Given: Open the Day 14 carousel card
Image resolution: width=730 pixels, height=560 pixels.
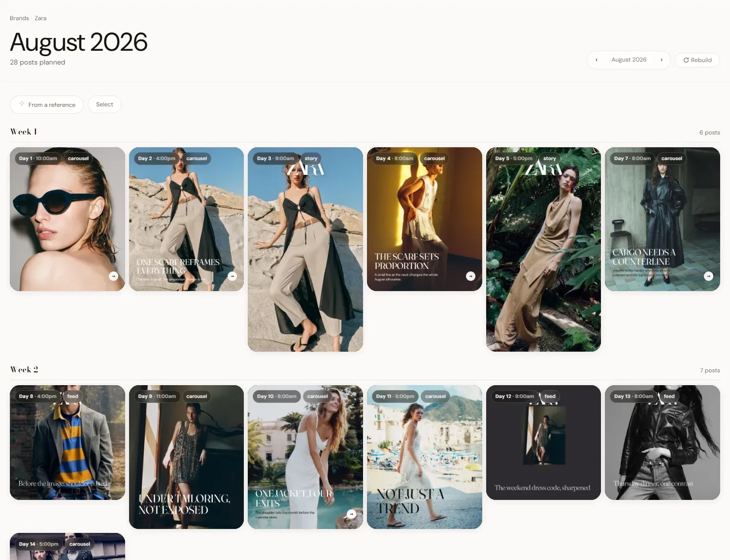Looking at the screenshot, I should tap(67, 546).
